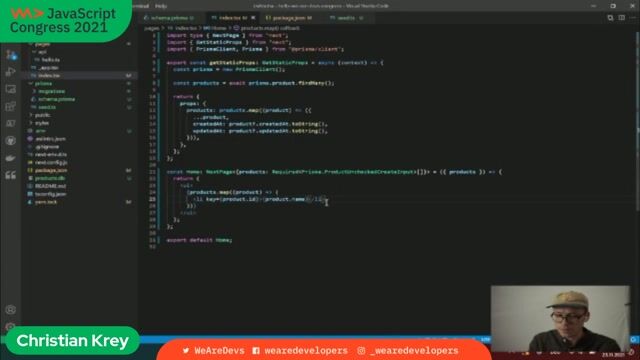Open the Help menu
The image size is (640, 360).
pos(161,6)
